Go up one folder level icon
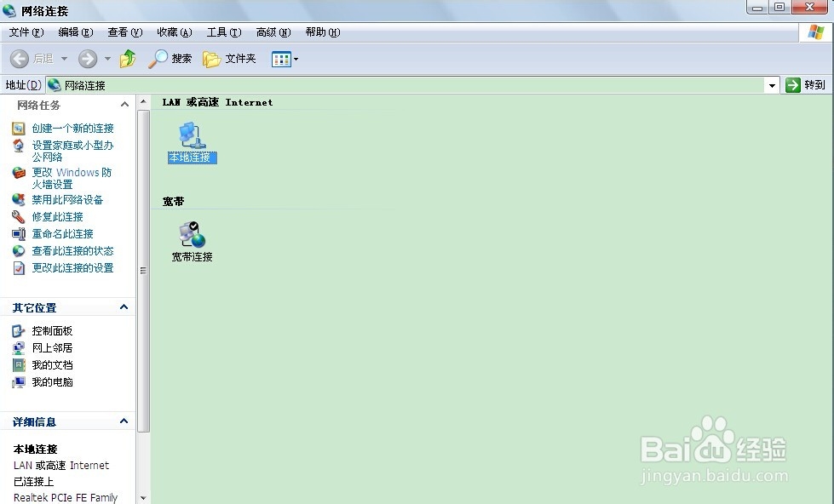Screen dimensions: 834x504 [x=128, y=59]
